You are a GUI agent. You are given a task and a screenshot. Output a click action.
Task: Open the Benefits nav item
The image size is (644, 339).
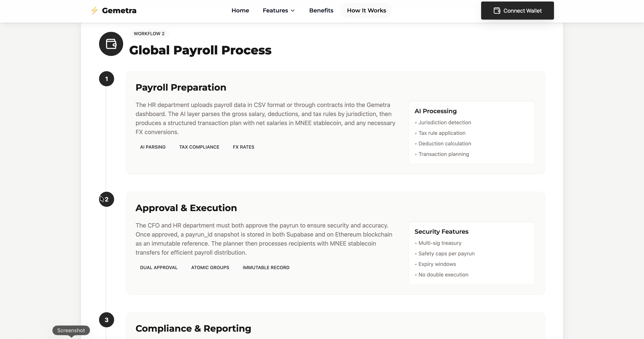click(321, 11)
